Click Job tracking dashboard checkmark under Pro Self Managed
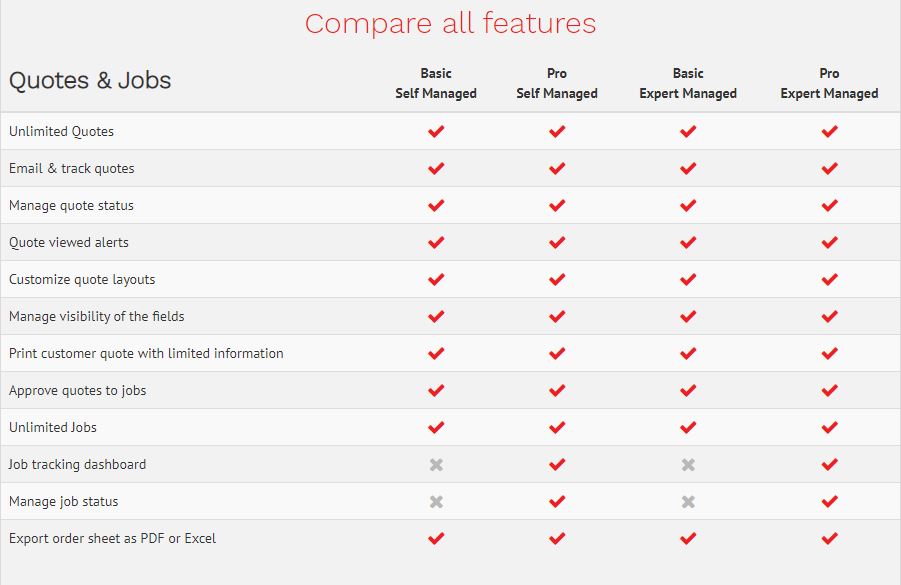Viewport: 901px width, 585px height. (x=557, y=464)
